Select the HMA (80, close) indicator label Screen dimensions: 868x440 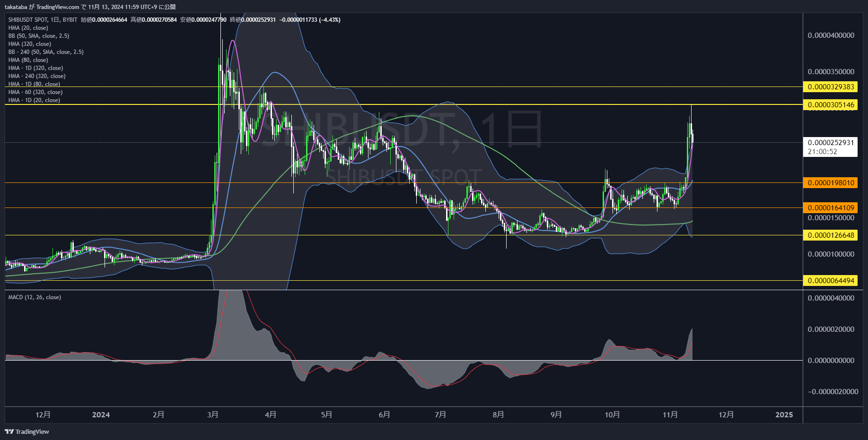28,60
